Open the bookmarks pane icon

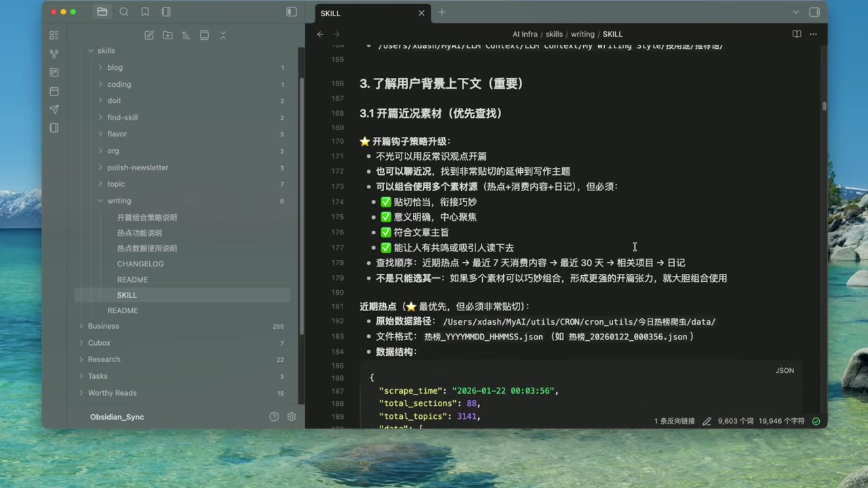click(145, 12)
